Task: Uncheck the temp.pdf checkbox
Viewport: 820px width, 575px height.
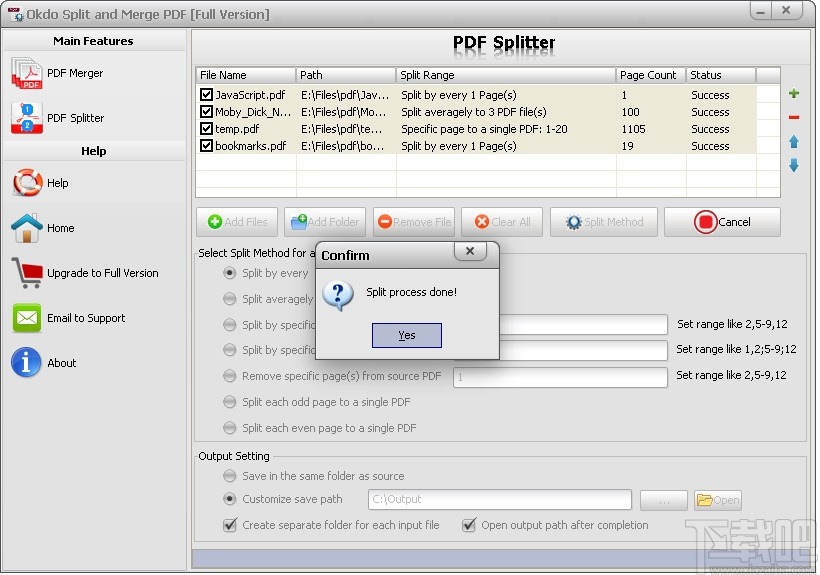Action: click(206, 129)
